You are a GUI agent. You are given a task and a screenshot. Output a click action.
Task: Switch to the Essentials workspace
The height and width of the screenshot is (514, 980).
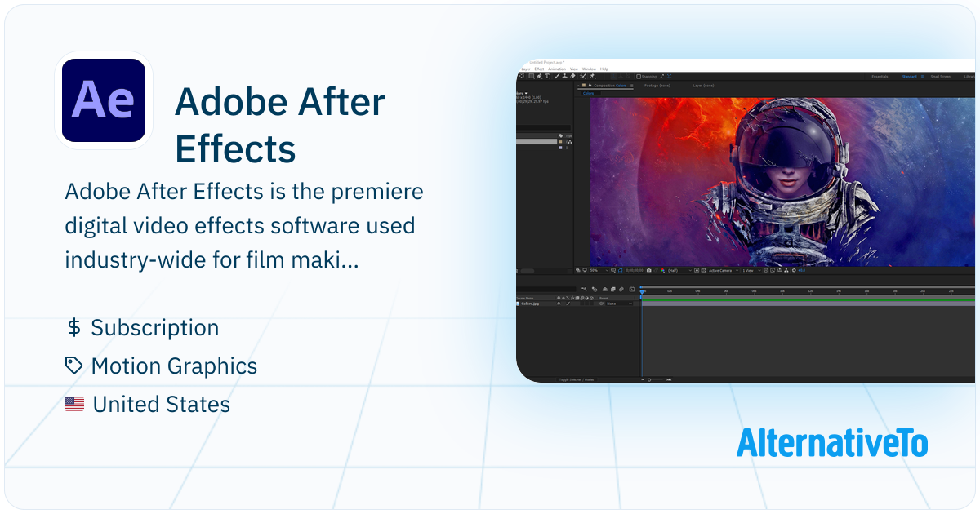(x=880, y=77)
